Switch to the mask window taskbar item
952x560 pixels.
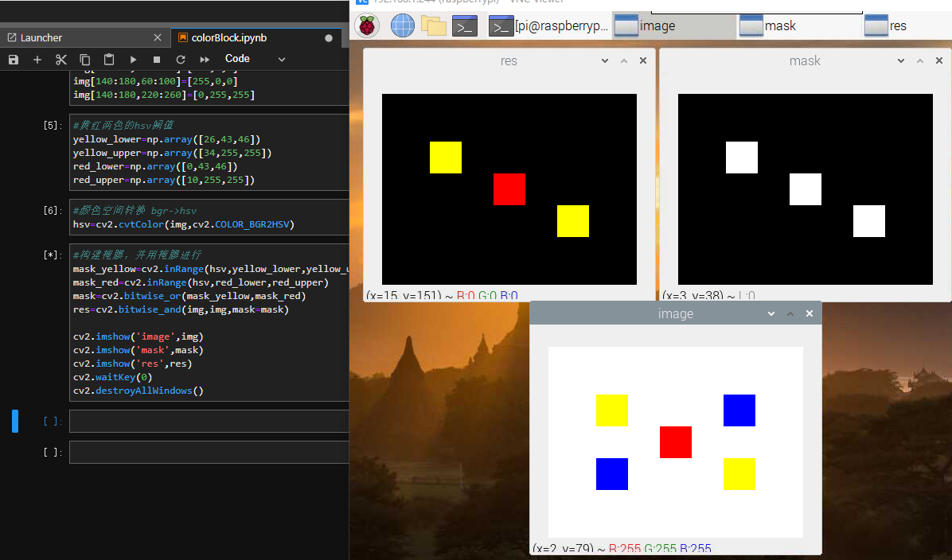[799, 26]
